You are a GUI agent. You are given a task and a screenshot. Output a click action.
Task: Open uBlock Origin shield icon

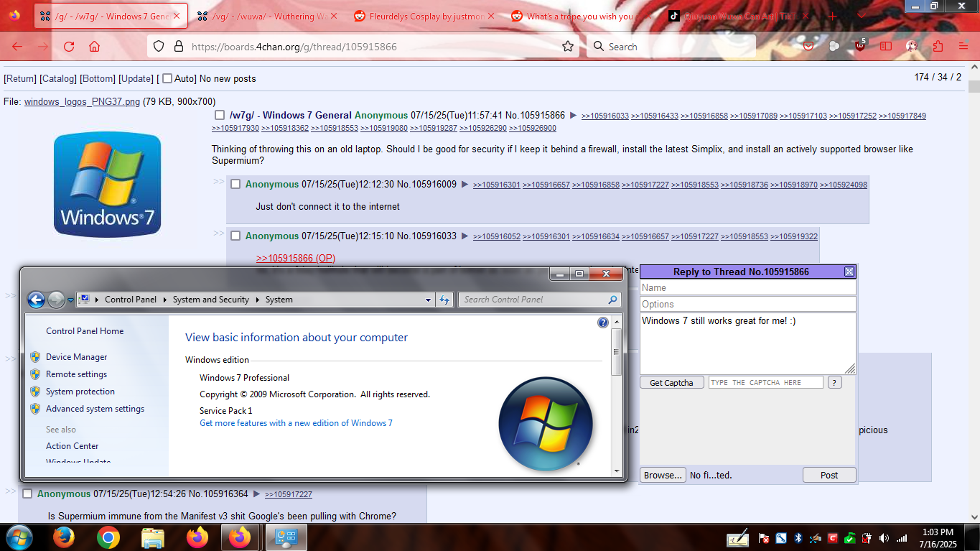860,47
